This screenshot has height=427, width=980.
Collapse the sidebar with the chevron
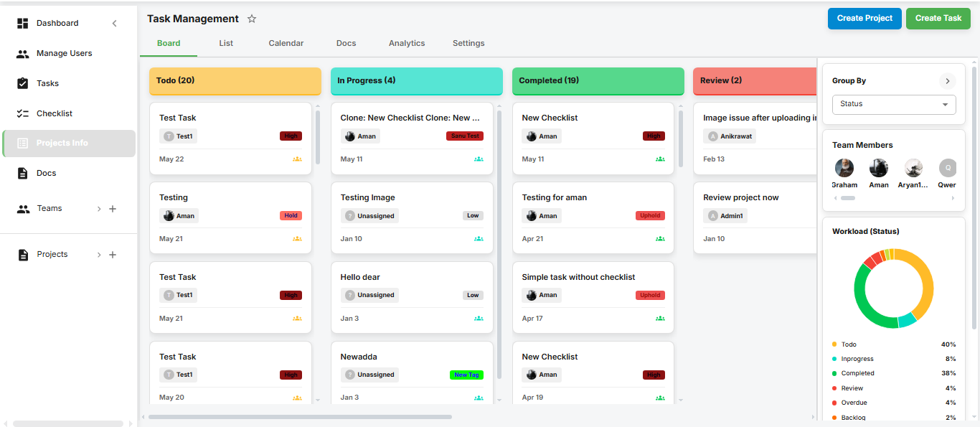point(114,24)
